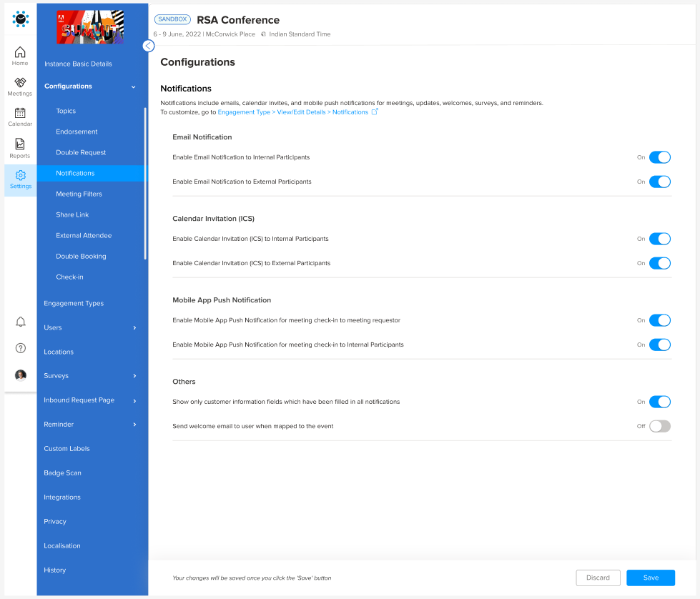
Task: Toggle Calendar Invitation (ICS) to External Participants
Action: point(660,263)
